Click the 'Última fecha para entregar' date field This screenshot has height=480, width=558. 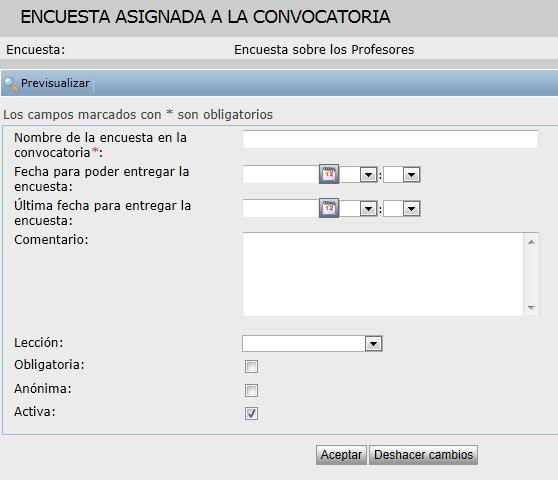pyautogui.click(x=280, y=208)
